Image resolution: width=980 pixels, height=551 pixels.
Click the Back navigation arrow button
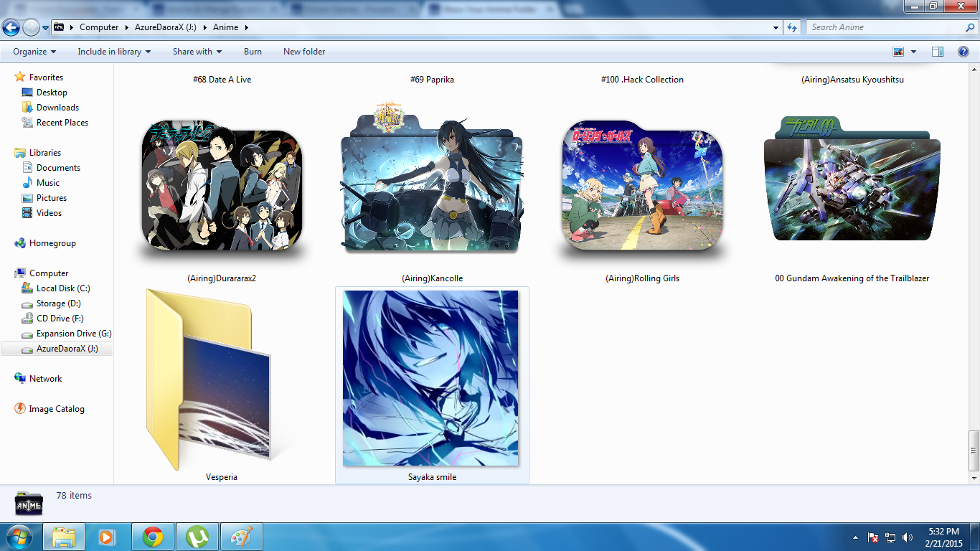pos(11,27)
